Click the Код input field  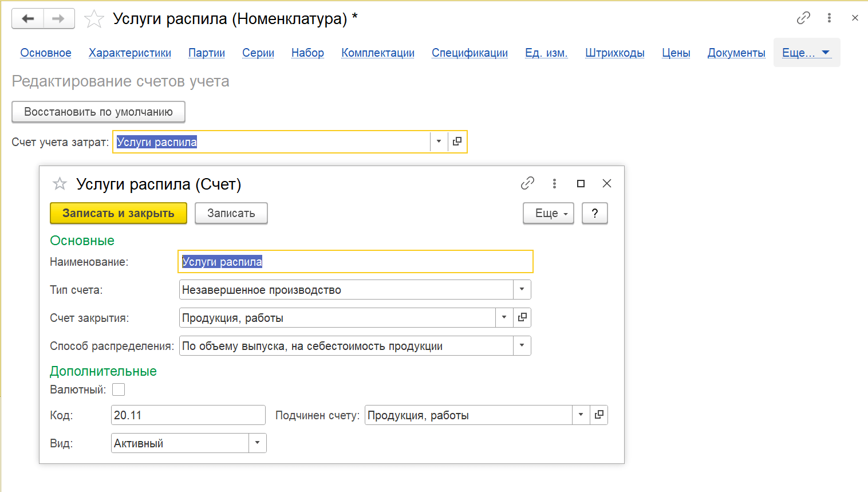click(x=188, y=415)
